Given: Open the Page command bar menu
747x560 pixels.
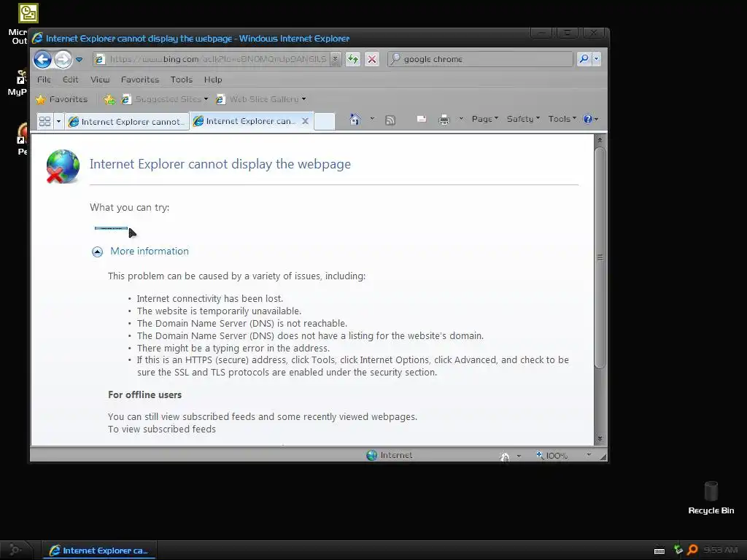Looking at the screenshot, I should point(485,119).
